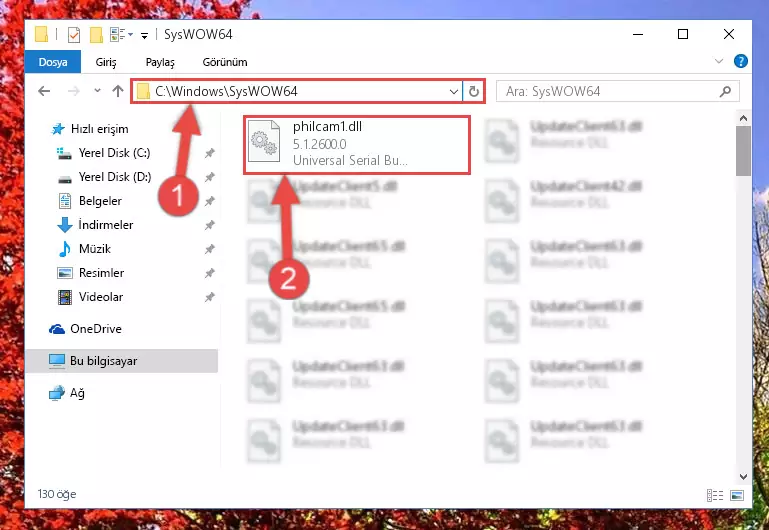Screen dimensions: 769x530
Task: Open Belgeler in quick access
Action: (x=90, y=201)
